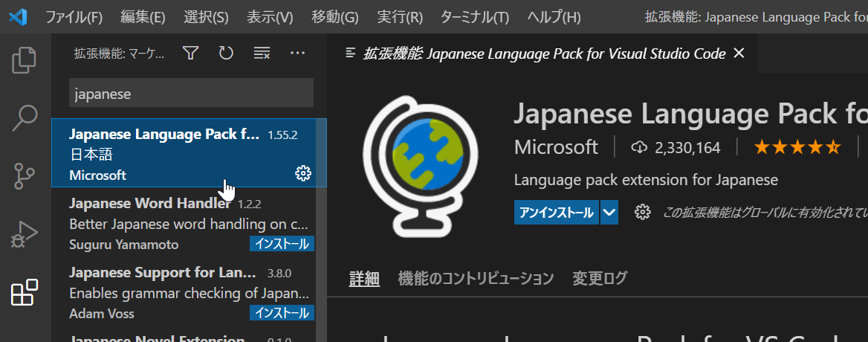Click the Adam Voss publisher text
The height and width of the screenshot is (342, 868).
(102, 314)
